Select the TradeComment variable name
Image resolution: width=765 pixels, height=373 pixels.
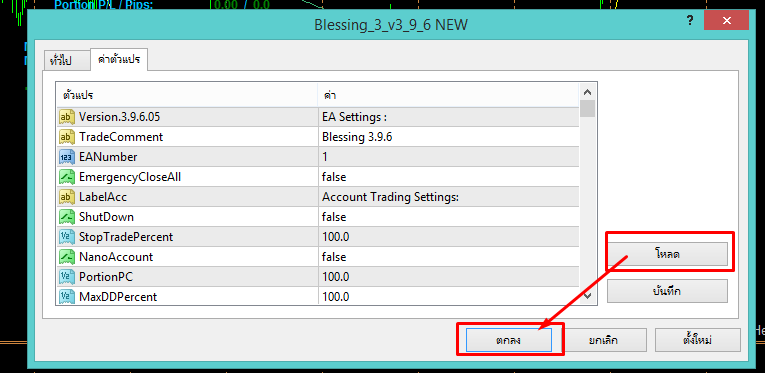pos(121,137)
